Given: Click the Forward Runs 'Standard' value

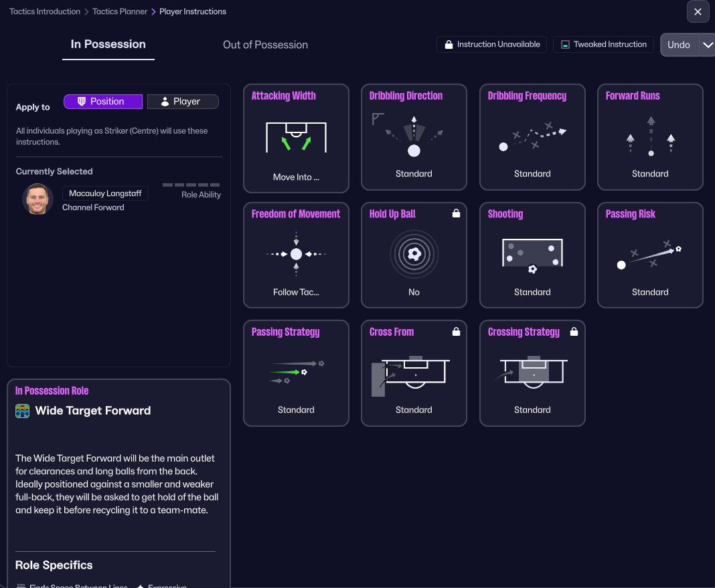Looking at the screenshot, I should coord(650,173).
